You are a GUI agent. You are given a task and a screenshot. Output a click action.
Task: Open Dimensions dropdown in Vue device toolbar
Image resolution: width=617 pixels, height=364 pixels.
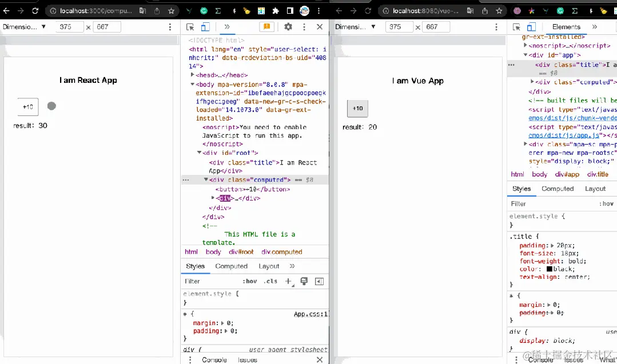pyautogui.click(x=355, y=27)
